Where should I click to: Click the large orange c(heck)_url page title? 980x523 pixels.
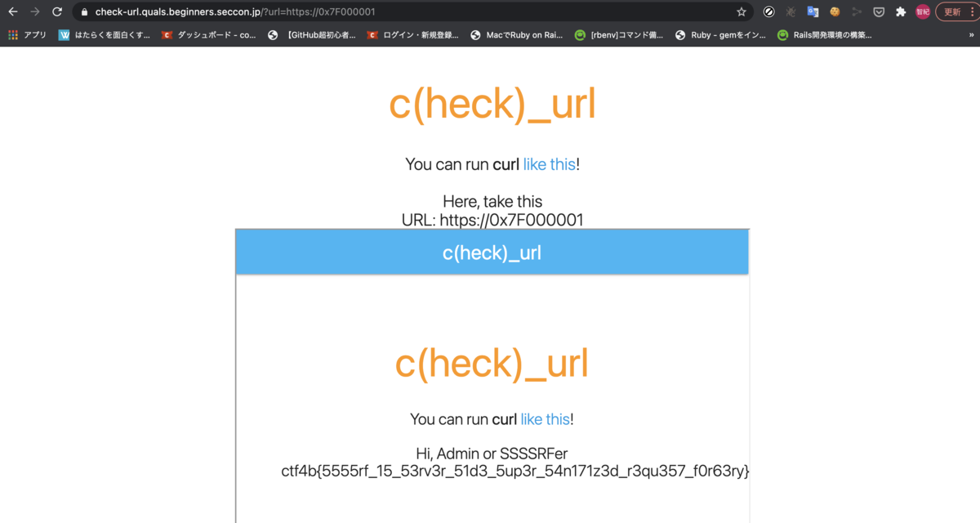click(492, 104)
